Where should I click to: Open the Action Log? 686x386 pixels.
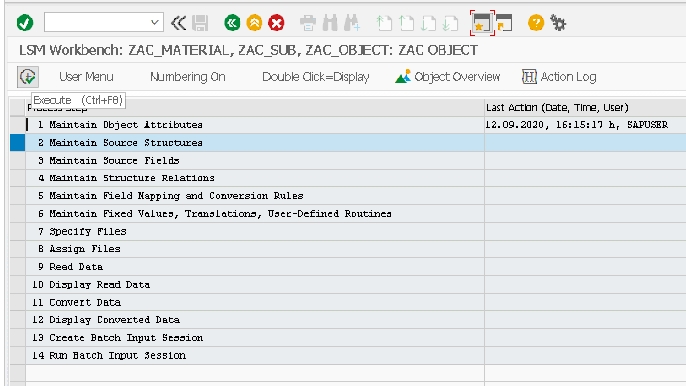pyautogui.click(x=559, y=77)
